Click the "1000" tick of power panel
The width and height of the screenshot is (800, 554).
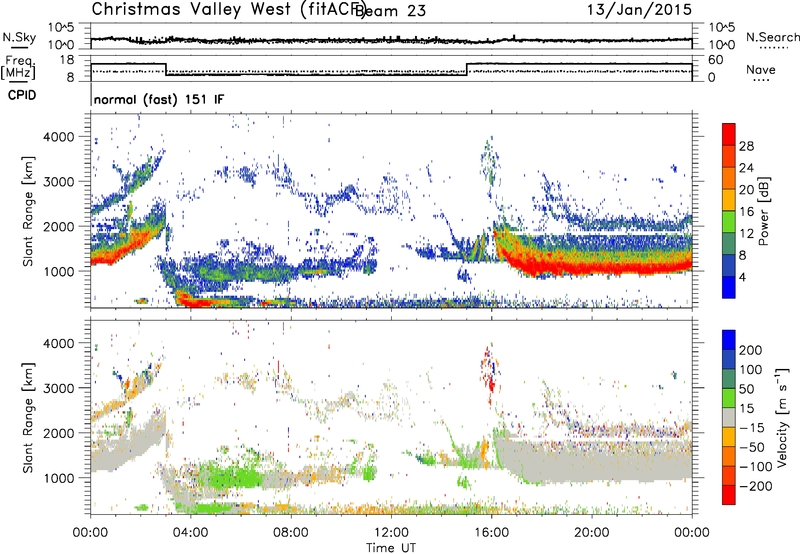tap(59, 271)
